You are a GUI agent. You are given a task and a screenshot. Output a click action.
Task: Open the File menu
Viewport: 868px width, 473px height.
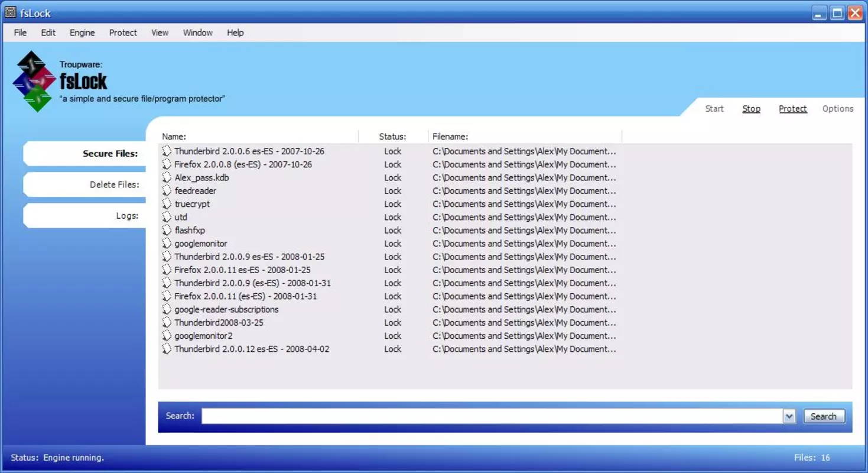(20, 33)
